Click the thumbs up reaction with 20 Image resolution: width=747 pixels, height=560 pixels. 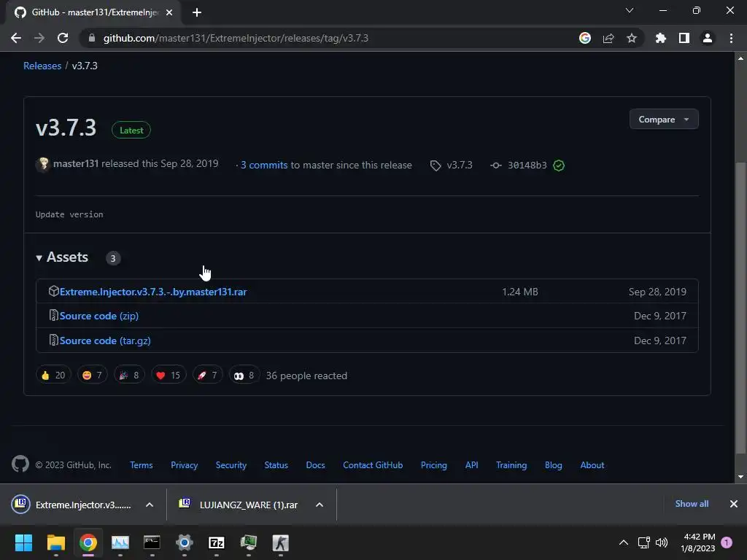[x=53, y=376]
